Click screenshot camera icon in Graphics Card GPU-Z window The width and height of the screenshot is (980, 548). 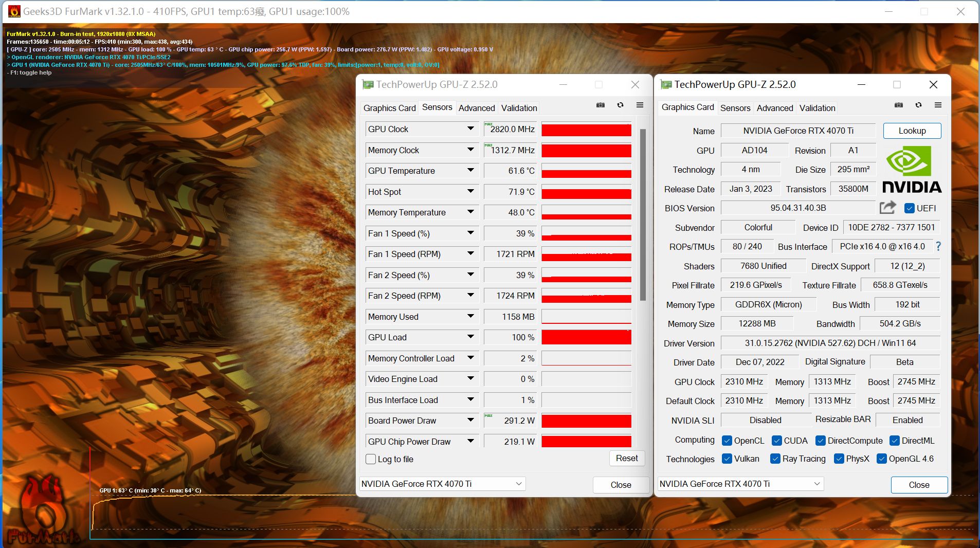click(x=898, y=105)
